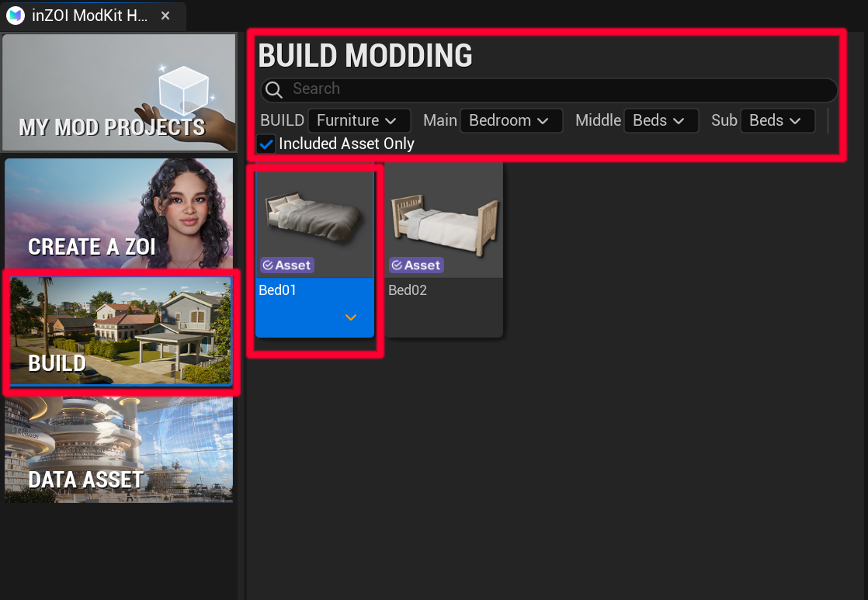Click the Search field in Build Modding
Image resolution: width=868 pixels, height=600 pixels.
click(549, 89)
